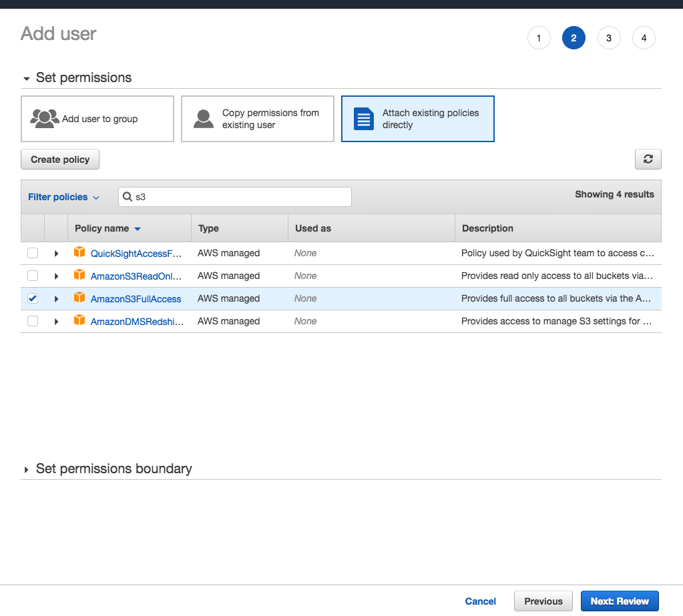Expand the AmazonS3ReadOnl… policy row details
This screenshot has height=616, width=683.
(56, 276)
